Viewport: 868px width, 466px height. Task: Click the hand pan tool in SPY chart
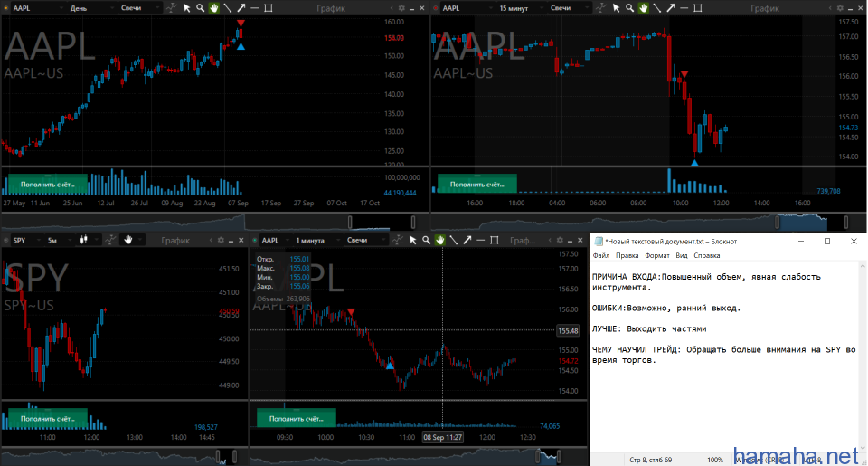pos(128,240)
